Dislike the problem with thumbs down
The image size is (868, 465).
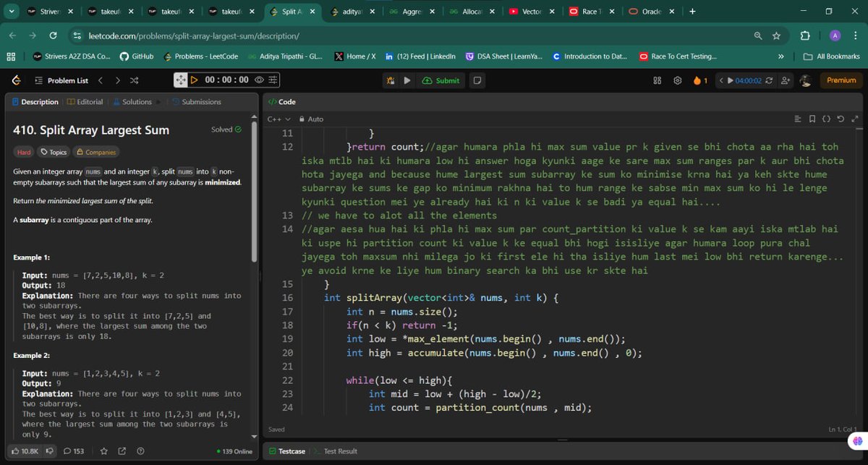(x=50, y=451)
